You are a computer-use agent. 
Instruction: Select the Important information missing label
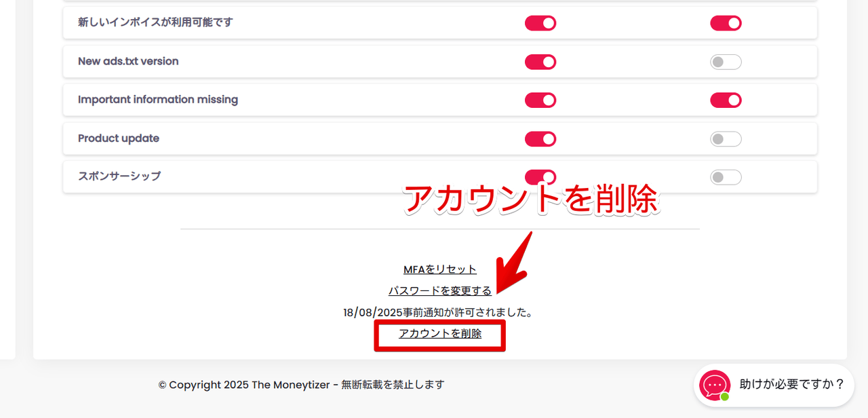point(158,100)
